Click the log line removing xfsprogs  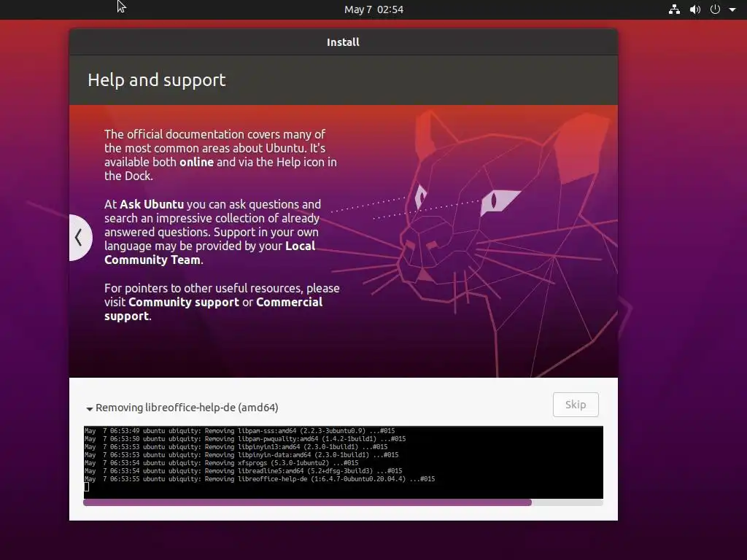pos(222,463)
